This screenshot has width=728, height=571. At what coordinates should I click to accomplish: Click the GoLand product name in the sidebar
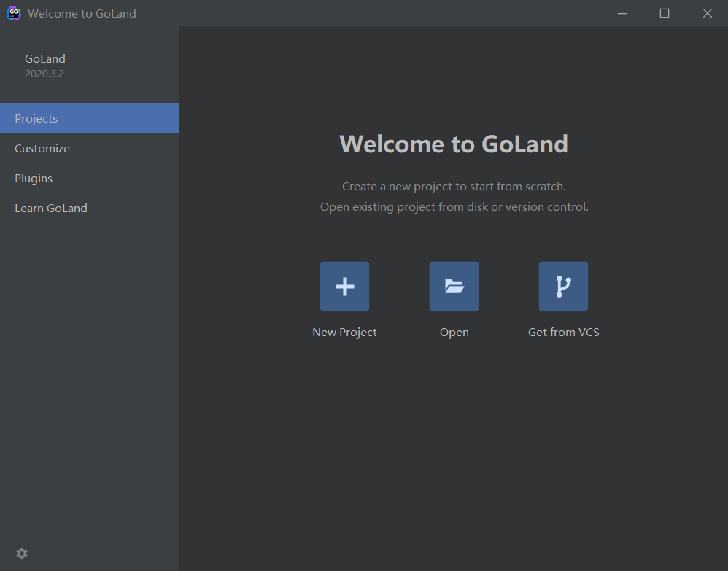click(x=45, y=59)
